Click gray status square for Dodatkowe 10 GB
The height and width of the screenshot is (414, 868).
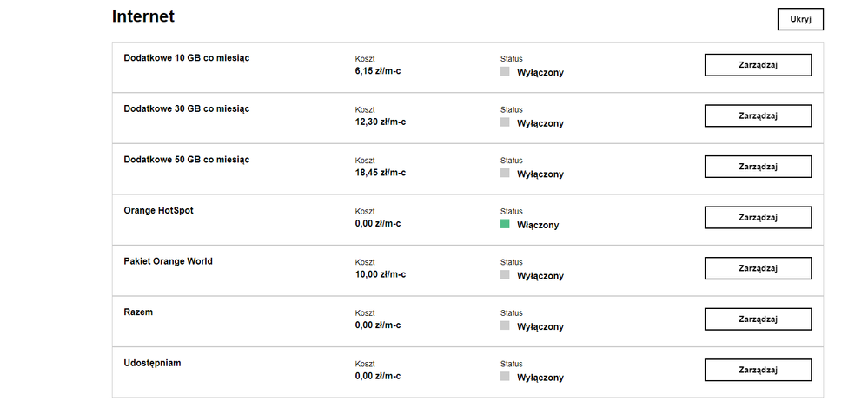505,72
